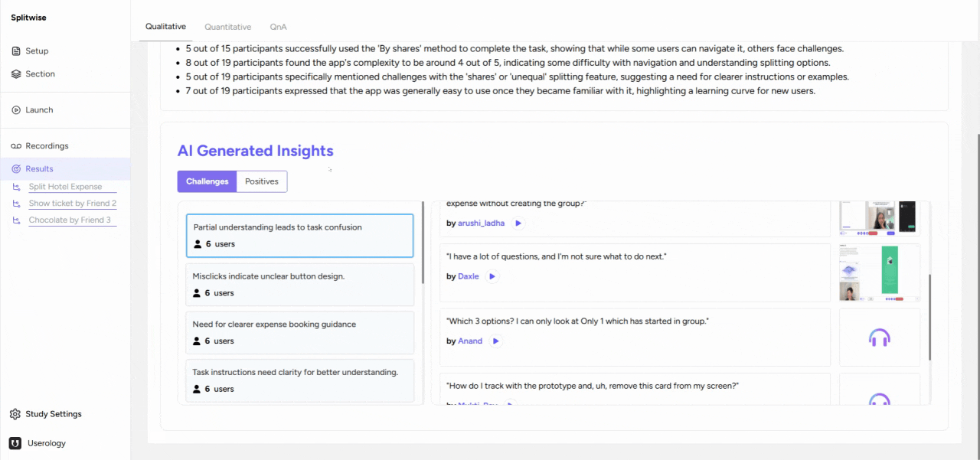Play Daxle's quote recording
This screenshot has width=980, height=460.
(x=492, y=276)
